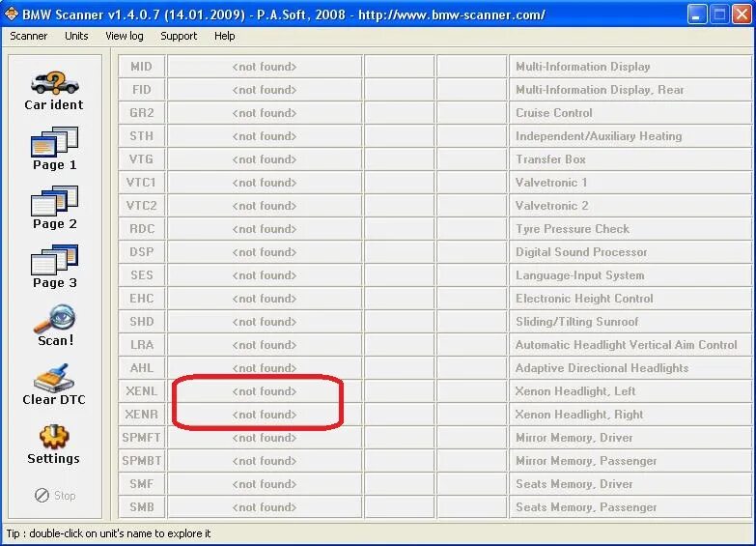
Task: Select the GR2 unit name
Action: [x=141, y=112]
